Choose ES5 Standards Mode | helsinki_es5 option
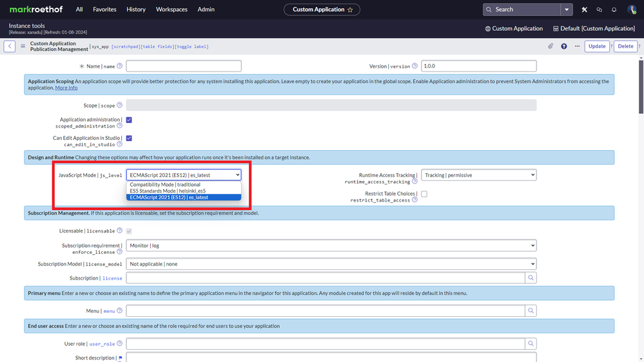 coord(184,191)
